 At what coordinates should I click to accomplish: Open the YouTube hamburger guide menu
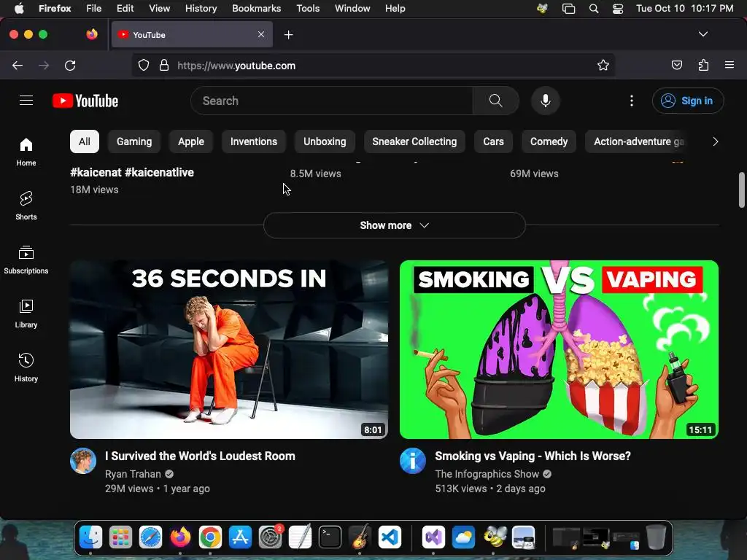26,101
